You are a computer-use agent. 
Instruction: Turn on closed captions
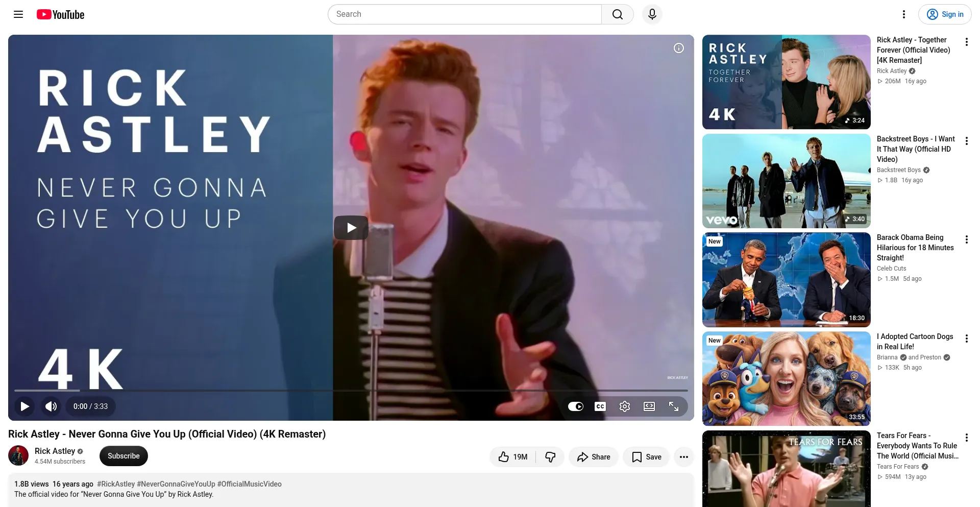pos(600,406)
